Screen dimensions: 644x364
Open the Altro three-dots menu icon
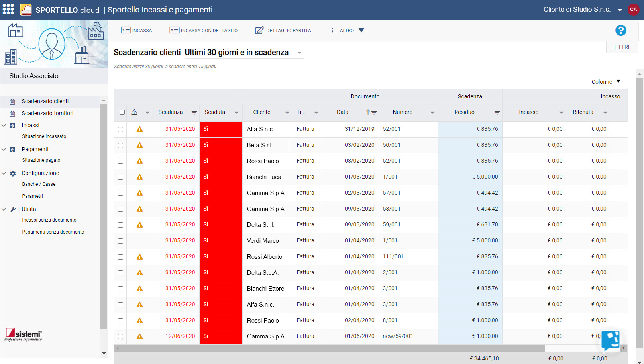coord(333,30)
